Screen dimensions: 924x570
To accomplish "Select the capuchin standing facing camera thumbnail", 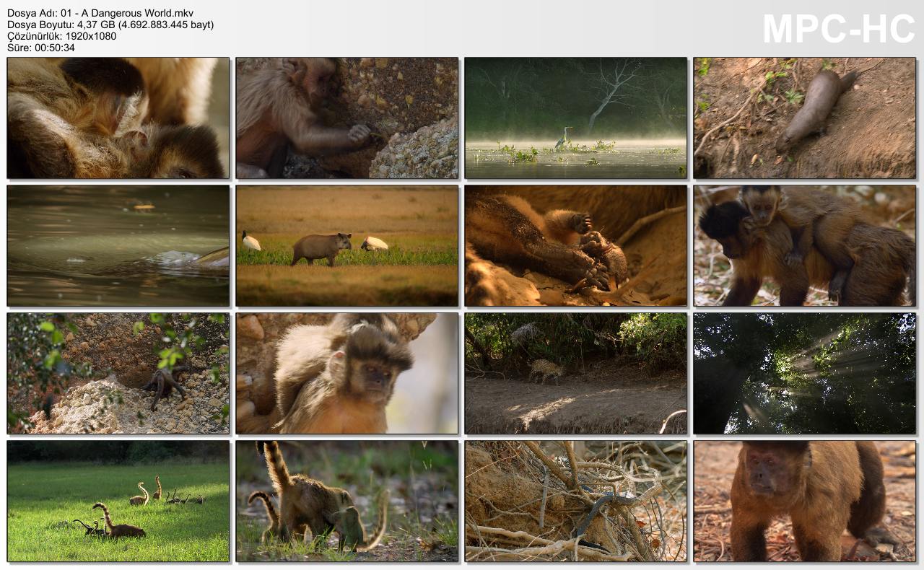I will click(x=805, y=501).
